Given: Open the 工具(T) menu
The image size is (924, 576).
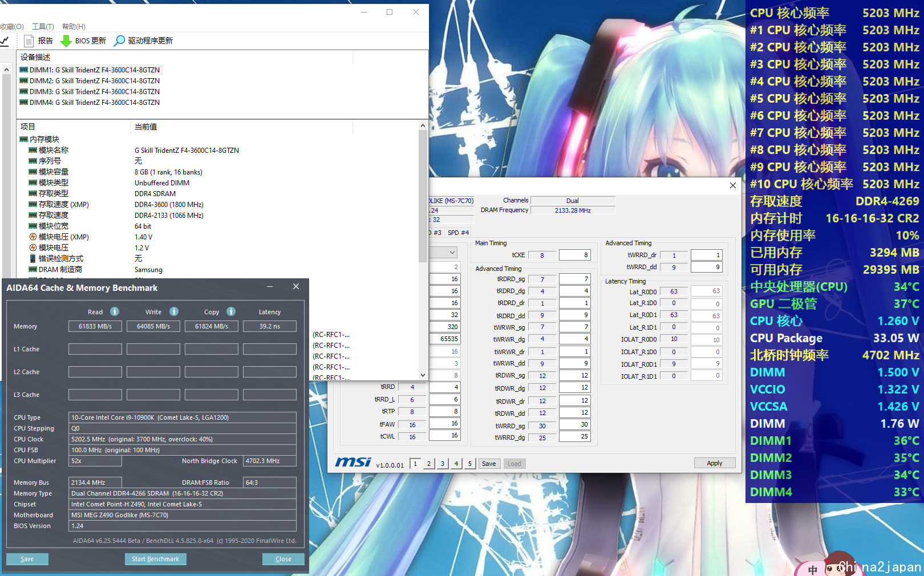Looking at the screenshot, I should [43, 27].
